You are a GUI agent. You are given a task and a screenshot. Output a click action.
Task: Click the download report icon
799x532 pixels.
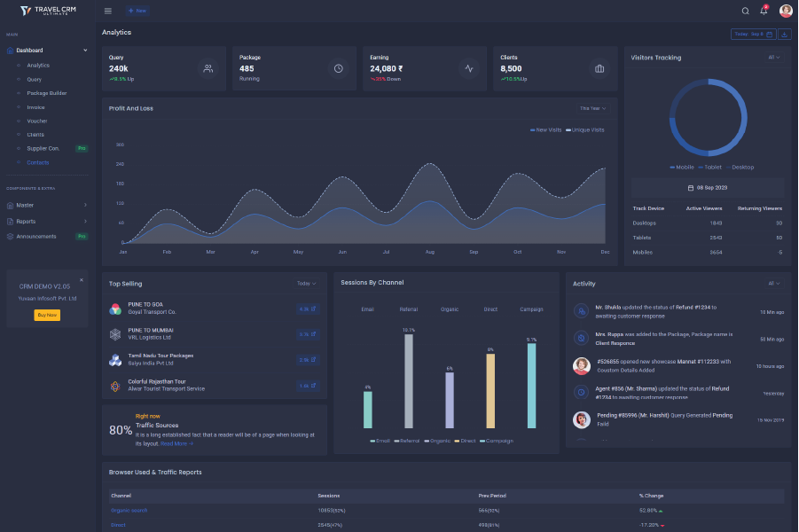(785, 34)
